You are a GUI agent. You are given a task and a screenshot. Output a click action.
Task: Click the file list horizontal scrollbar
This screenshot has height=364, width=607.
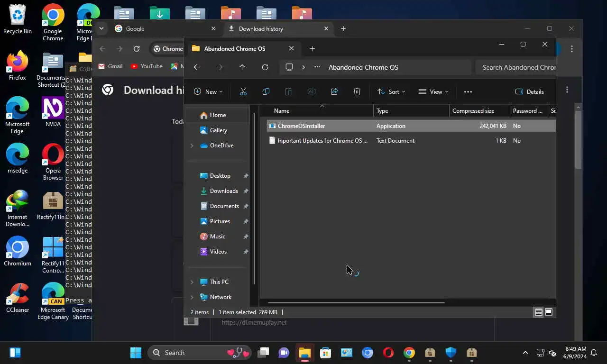pyautogui.click(x=356, y=302)
